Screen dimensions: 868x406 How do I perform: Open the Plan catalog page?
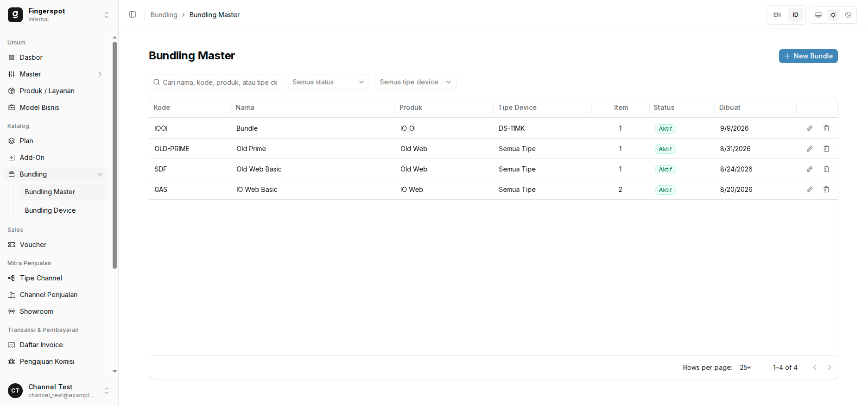(x=56, y=141)
